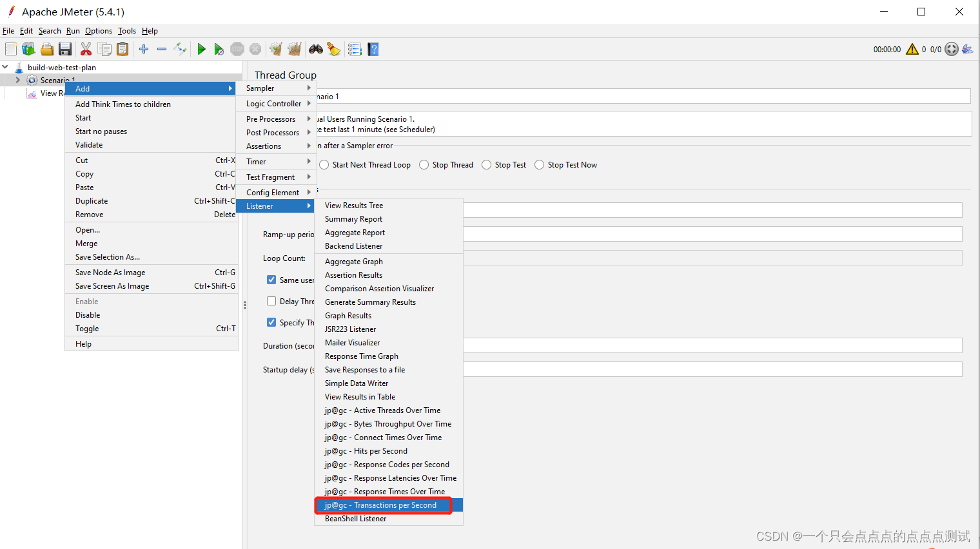Collapse all nodes with minus icon
980x549 pixels.
coord(162,49)
